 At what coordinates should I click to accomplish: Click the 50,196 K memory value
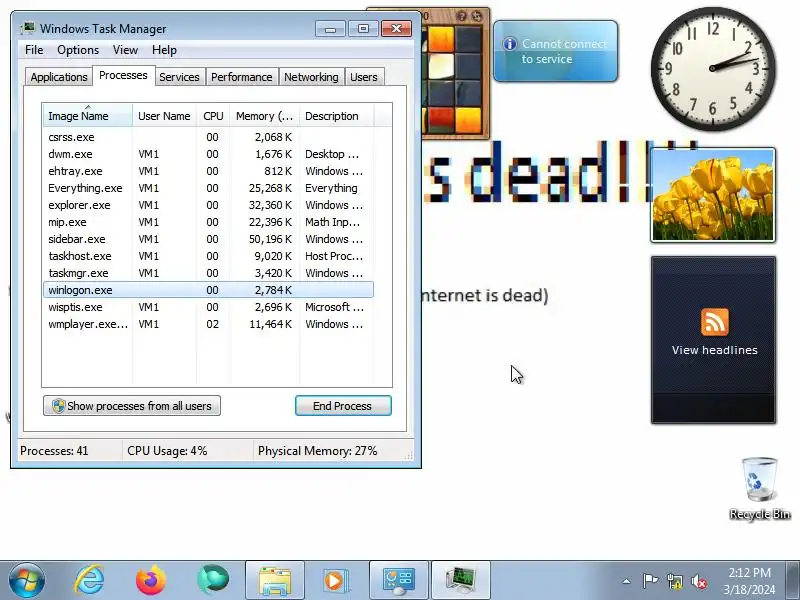click(x=270, y=239)
